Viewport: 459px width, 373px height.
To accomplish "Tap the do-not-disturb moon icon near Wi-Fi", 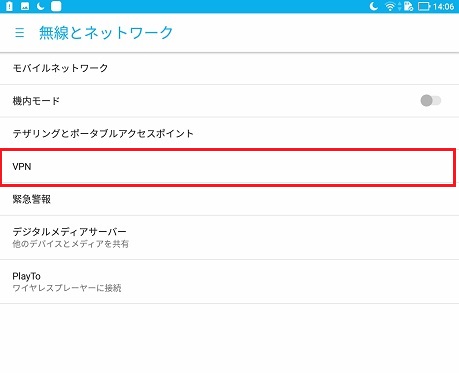I will click(374, 6).
